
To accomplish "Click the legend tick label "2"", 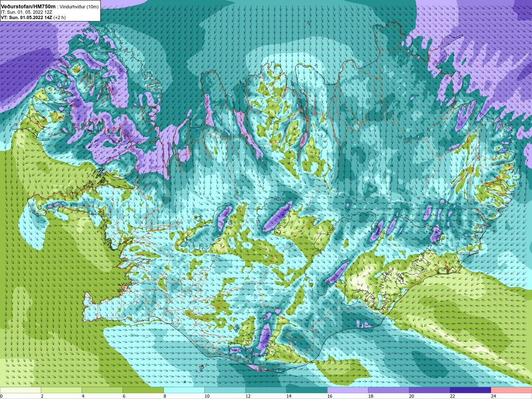I will tap(42, 397).
